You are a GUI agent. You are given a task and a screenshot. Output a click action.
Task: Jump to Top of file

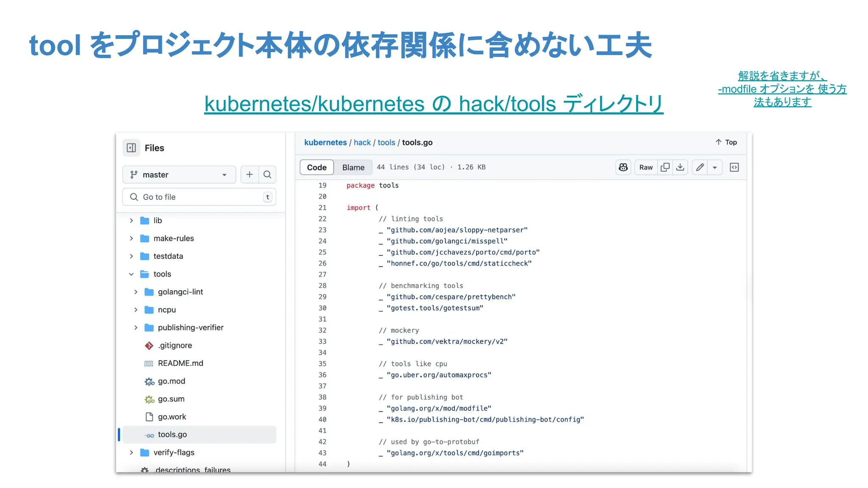(726, 142)
